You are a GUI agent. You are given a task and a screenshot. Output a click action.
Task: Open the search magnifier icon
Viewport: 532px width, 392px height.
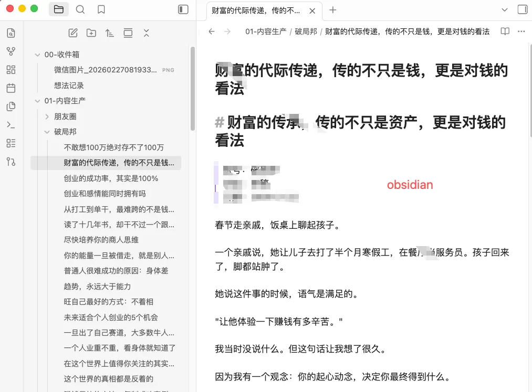[80, 9]
